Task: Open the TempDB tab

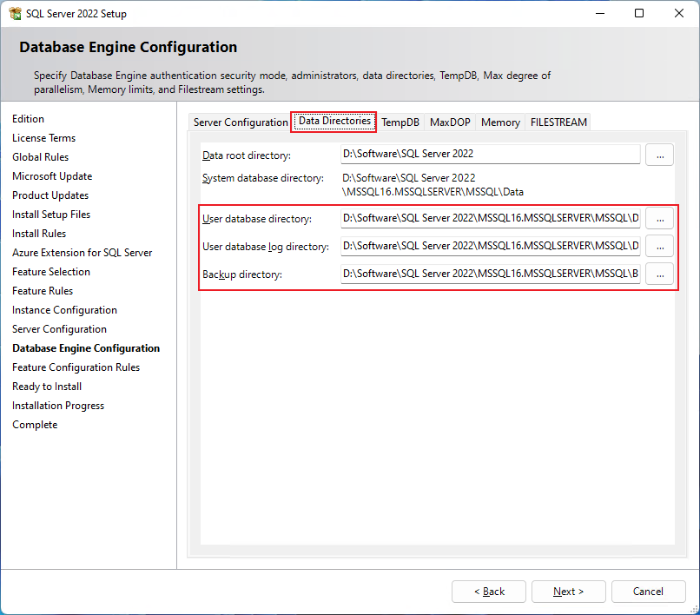Action: point(400,122)
